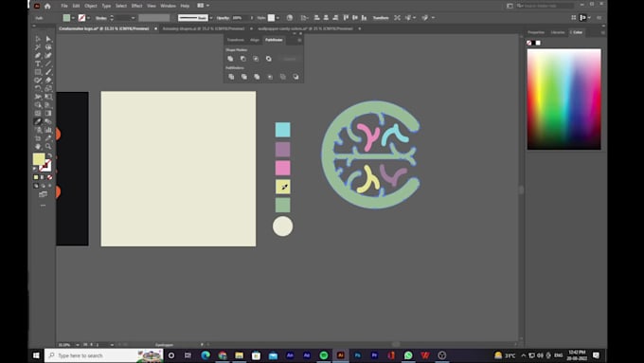Screen dimensions: 644x363
Task: Select the Pen tool
Action: click(38, 55)
